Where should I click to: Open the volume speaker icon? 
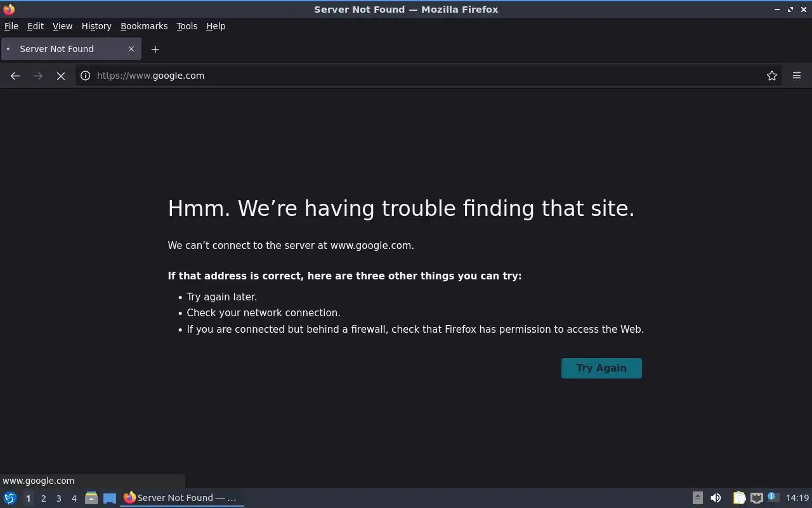pyautogui.click(x=716, y=498)
